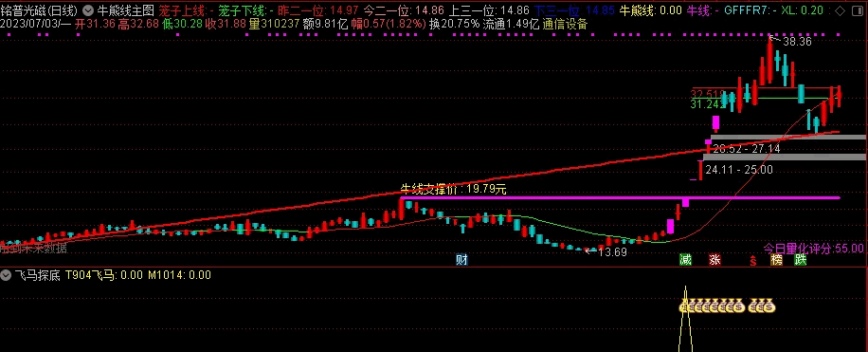Click the 24.11 - 25.00 gap label
Viewport: 868px width, 352px height.
tap(739, 170)
